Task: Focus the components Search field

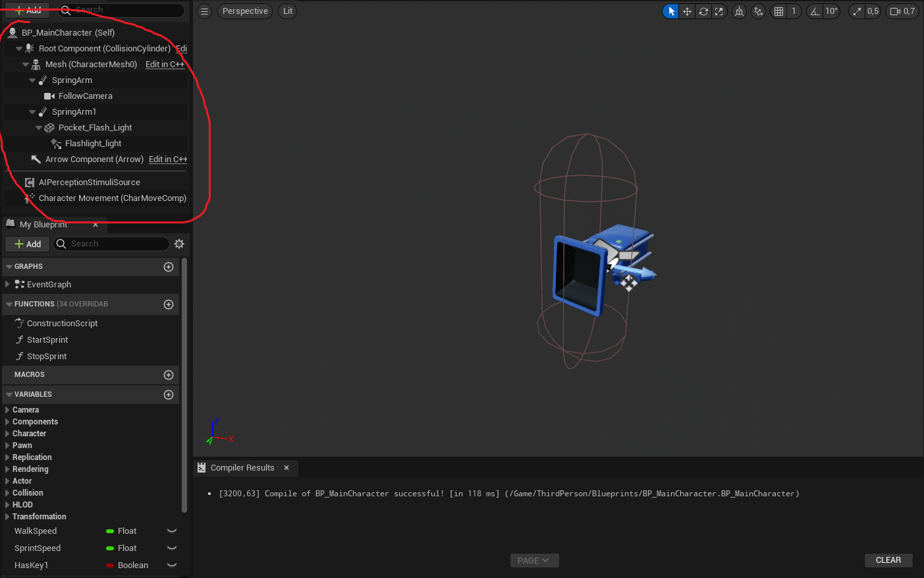Action: pyautogui.click(x=122, y=10)
